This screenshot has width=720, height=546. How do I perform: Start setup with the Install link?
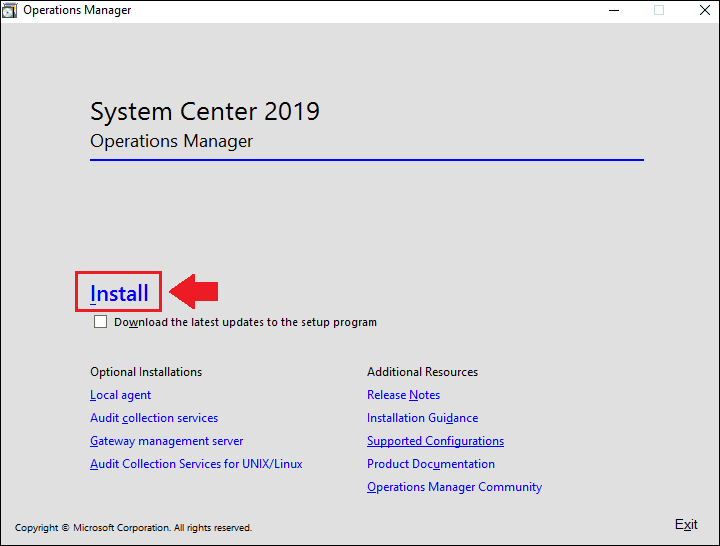119,293
